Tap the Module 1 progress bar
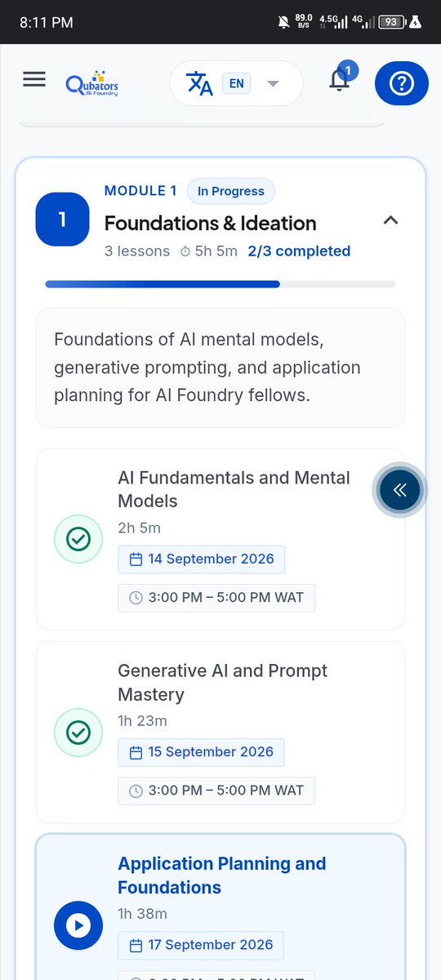Image resolution: width=441 pixels, height=980 pixels. [220, 284]
